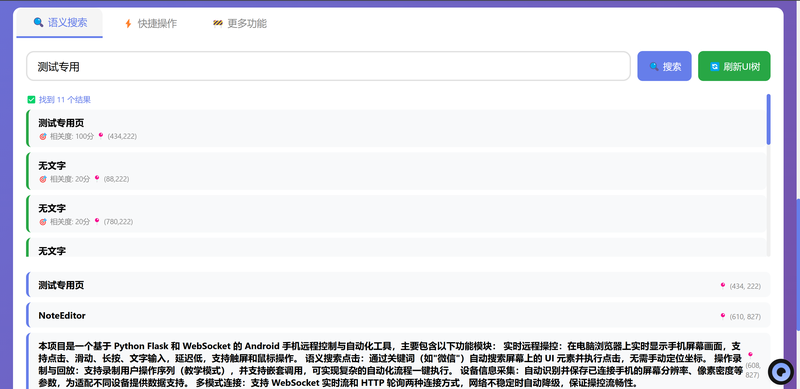The height and width of the screenshot is (389, 800).
Task: Click the 找到 11 个结果 status text
Action: (x=65, y=100)
